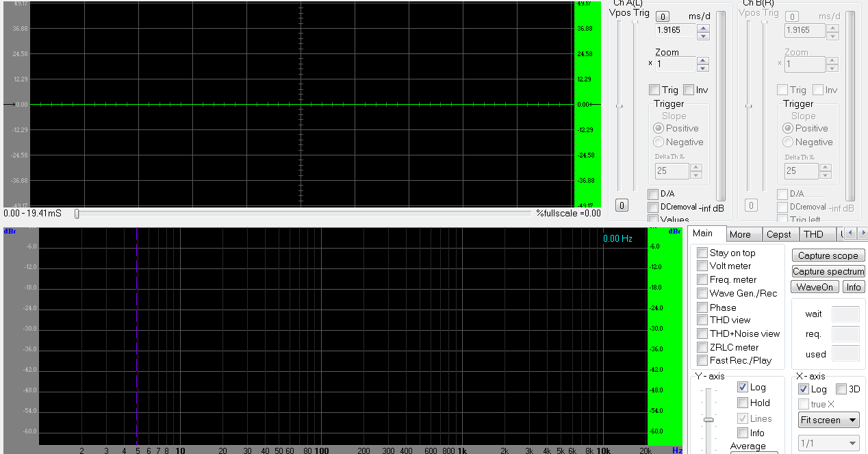This screenshot has height=454, width=868.
Task: Enable THD+Noise view
Action: tap(702, 333)
